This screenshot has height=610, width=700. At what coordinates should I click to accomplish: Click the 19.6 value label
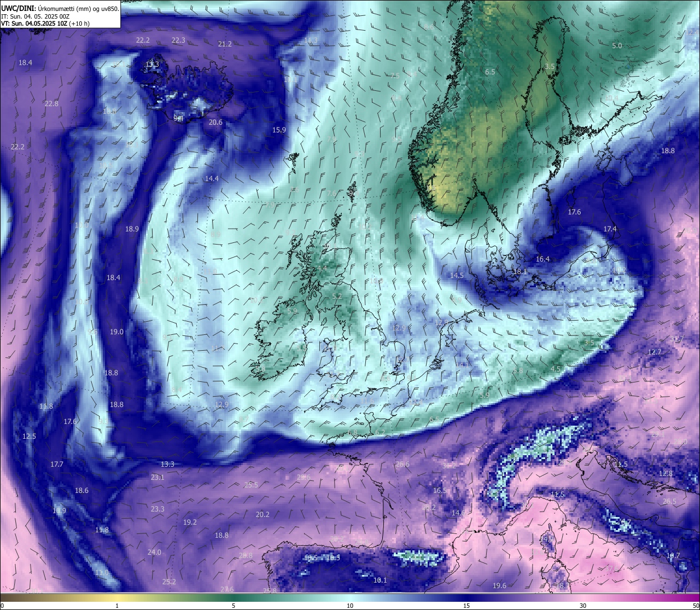point(499,585)
